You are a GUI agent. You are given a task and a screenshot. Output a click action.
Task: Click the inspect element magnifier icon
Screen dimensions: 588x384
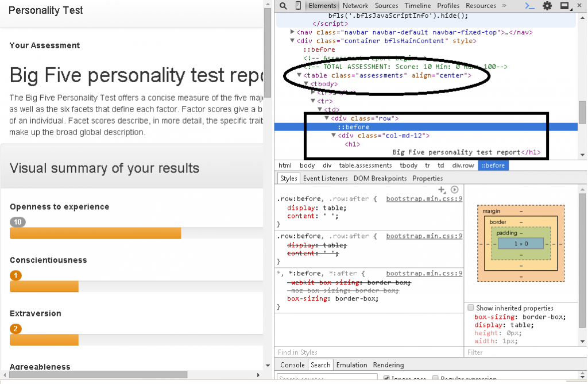283,6
